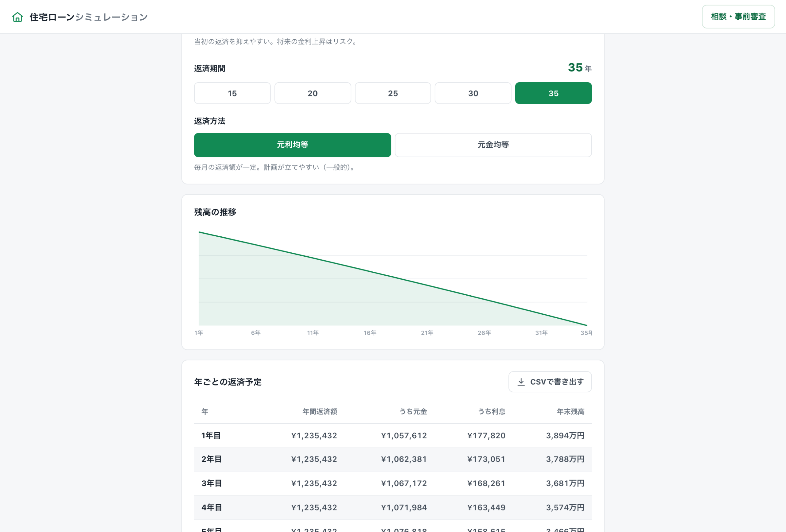Open the 相談・事前審査 button
786x532 pixels.
(x=738, y=17)
